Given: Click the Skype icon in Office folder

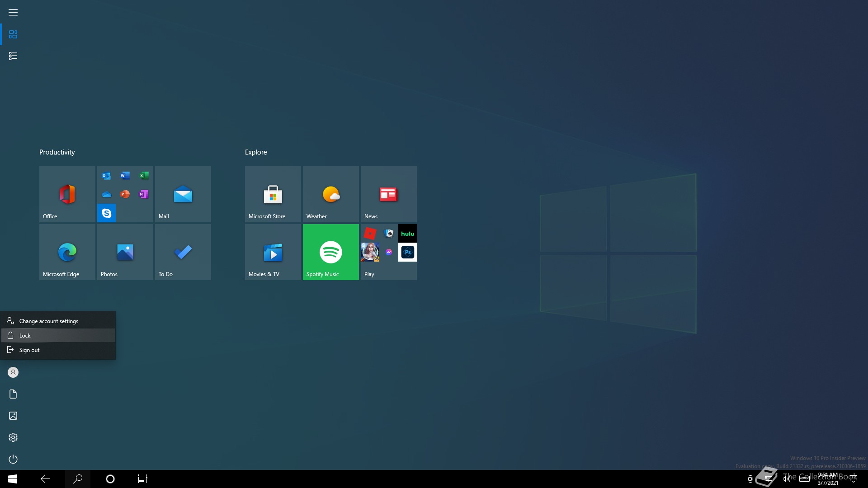Looking at the screenshot, I should point(107,213).
